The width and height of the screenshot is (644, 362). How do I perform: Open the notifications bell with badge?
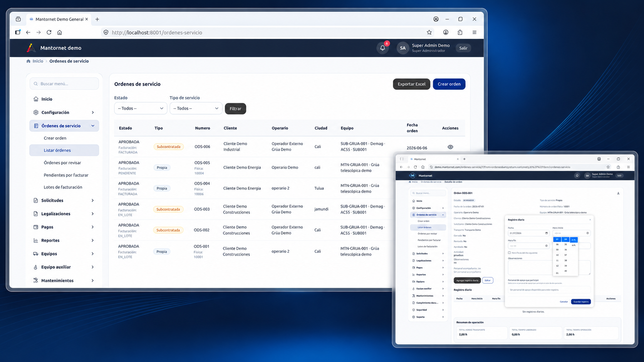click(x=382, y=48)
